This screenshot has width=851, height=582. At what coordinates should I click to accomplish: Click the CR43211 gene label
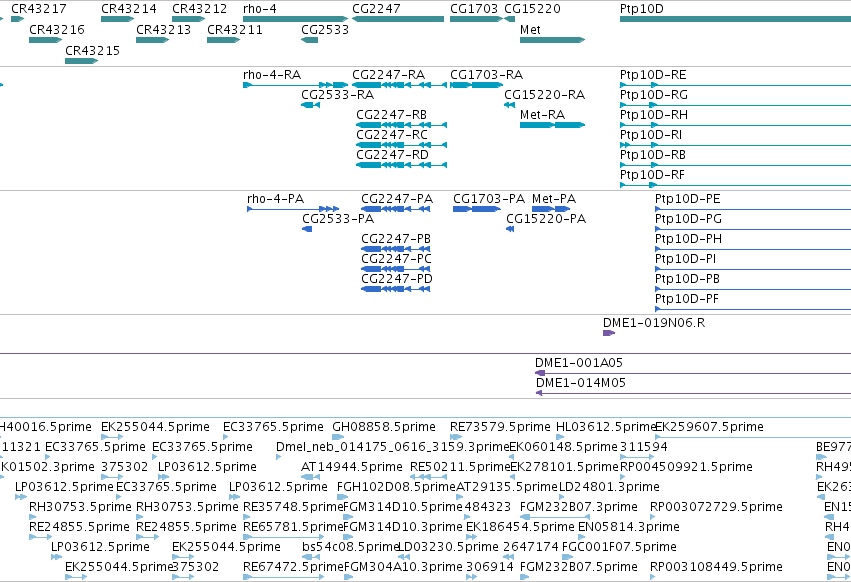[235, 29]
